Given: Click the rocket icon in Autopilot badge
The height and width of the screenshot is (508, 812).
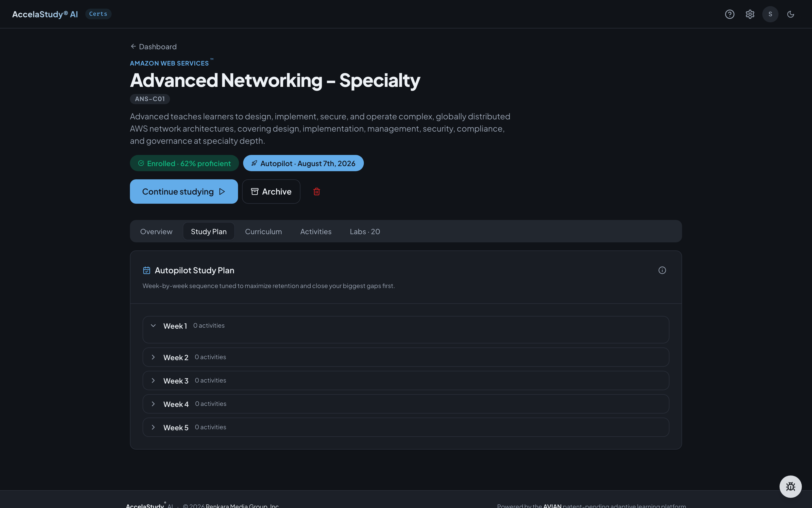Looking at the screenshot, I should pyautogui.click(x=254, y=163).
